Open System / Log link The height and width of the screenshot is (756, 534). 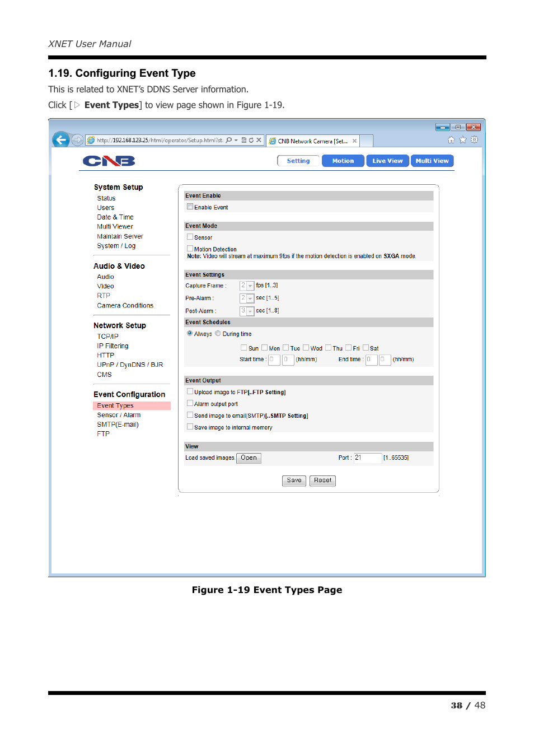pyautogui.click(x=116, y=246)
